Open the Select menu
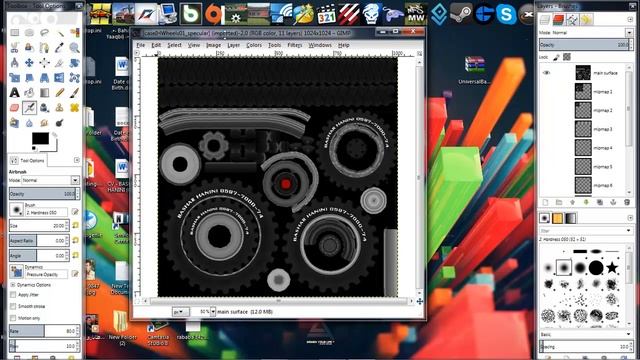The width and height of the screenshot is (640, 360). coord(174,45)
